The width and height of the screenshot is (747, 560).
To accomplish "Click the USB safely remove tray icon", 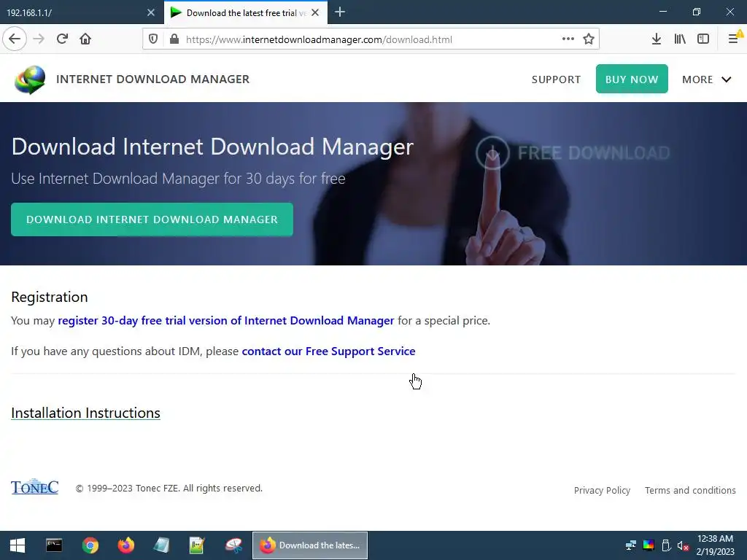I will click(x=666, y=545).
